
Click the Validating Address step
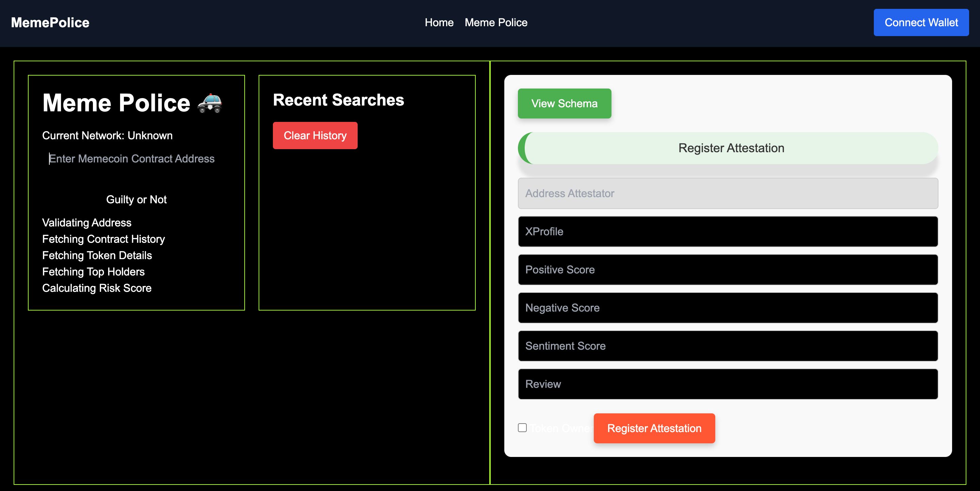[87, 223]
